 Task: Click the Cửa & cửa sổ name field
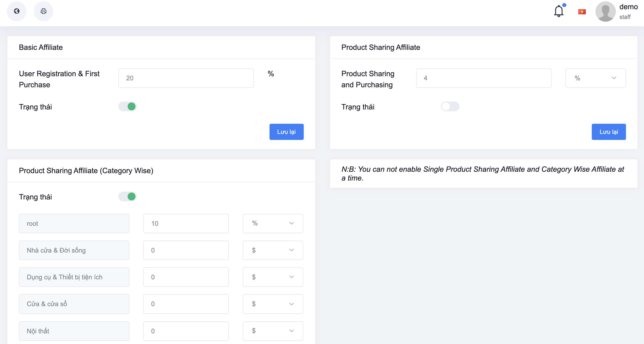point(74,304)
